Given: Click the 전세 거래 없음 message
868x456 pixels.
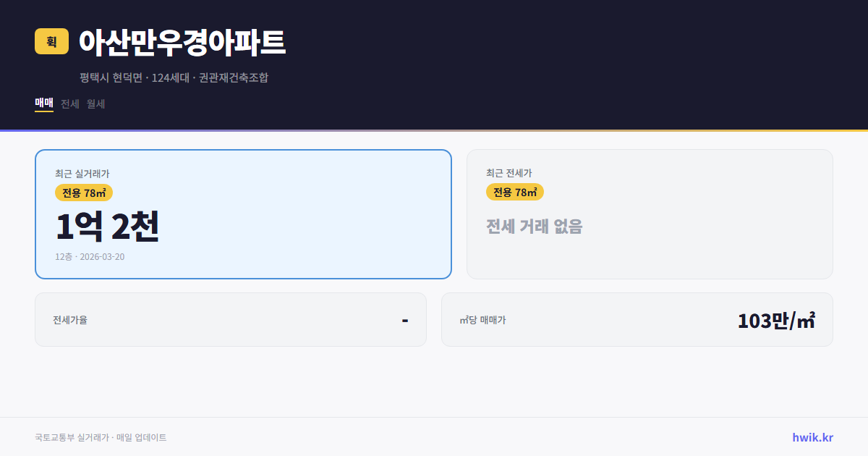Looking at the screenshot, I should [535, 227].
